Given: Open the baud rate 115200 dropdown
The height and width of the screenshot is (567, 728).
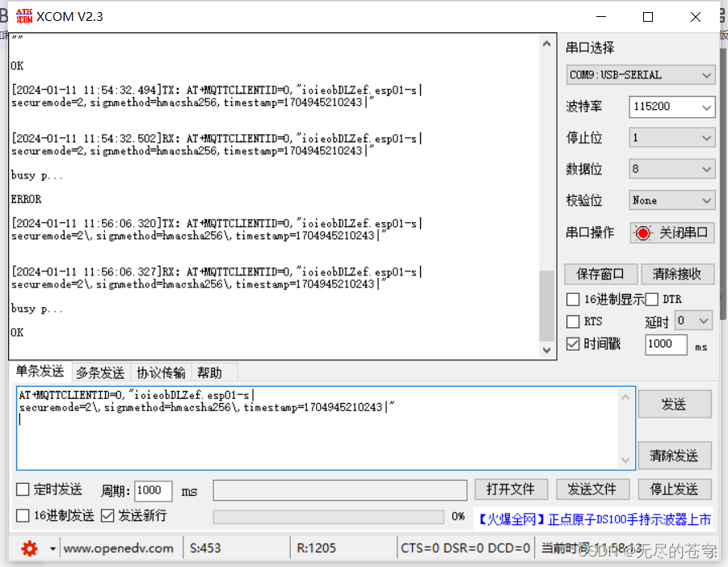Looking at the screenshot, I should [x=671, y=107].
